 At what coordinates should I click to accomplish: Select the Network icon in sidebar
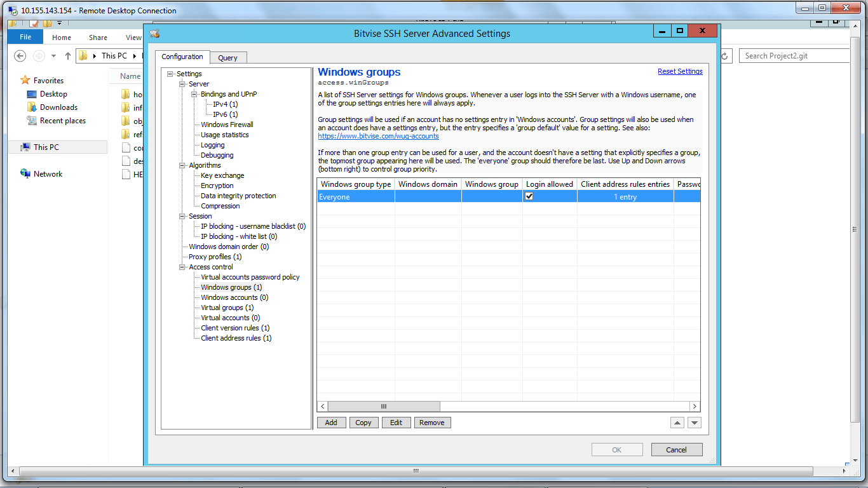pyautogui.click(x=25, y=174)
